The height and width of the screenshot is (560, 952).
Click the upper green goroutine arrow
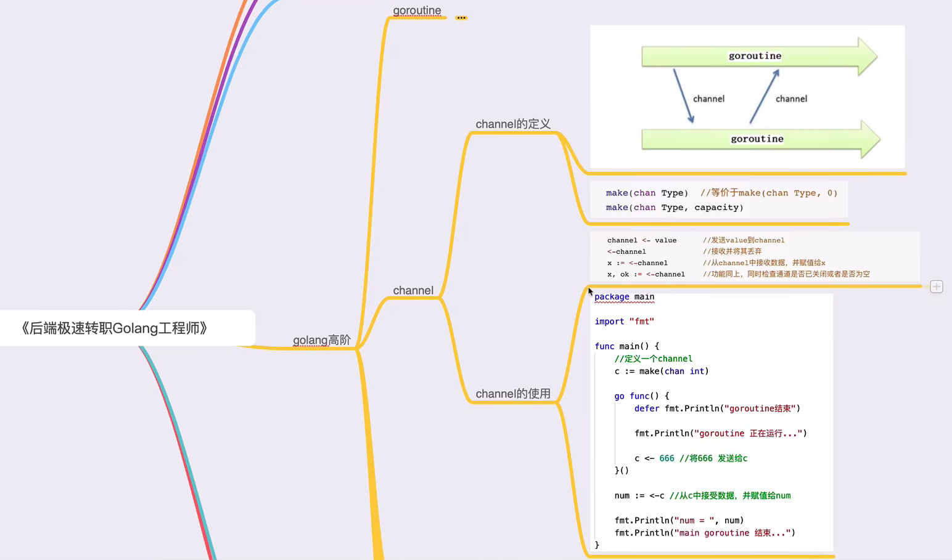[755, 56]
